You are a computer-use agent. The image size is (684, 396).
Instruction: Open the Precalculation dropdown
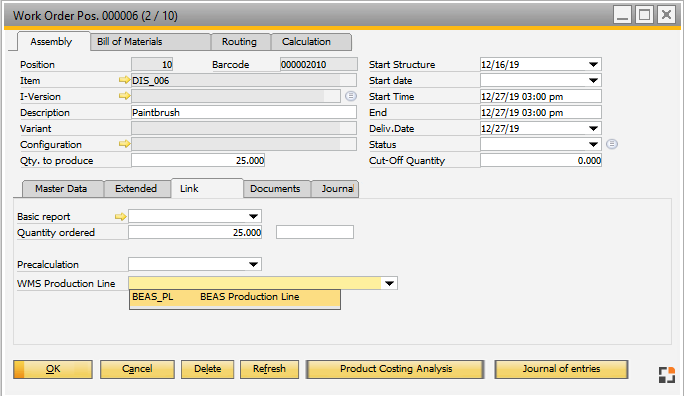pyautogui.click(x=253, y=264)
